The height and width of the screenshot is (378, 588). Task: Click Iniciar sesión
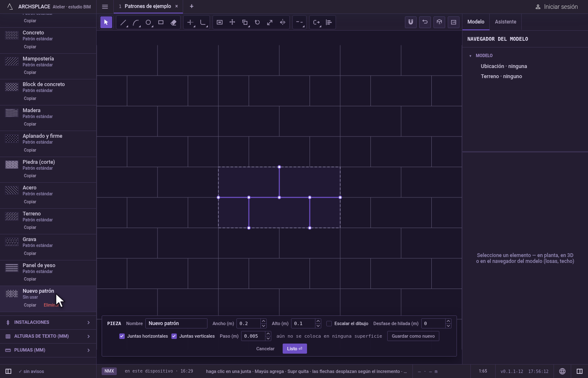pyautogui.click(x=556, y=7)
